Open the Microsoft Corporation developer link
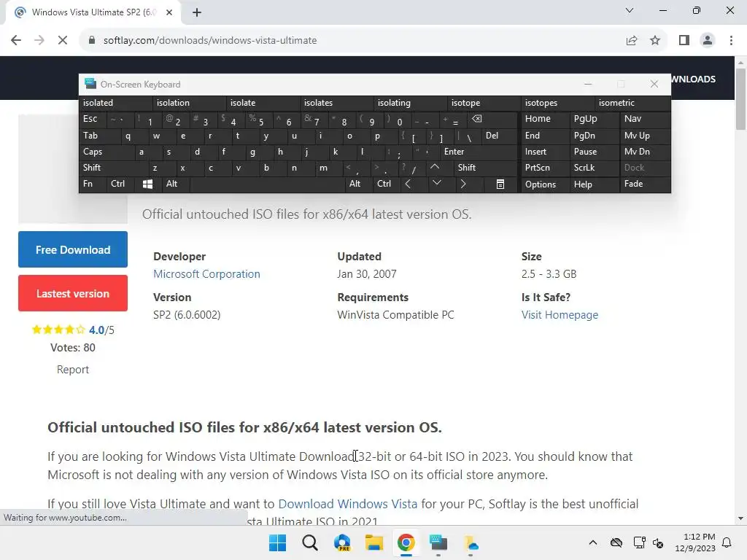 [x=206, y=274]
